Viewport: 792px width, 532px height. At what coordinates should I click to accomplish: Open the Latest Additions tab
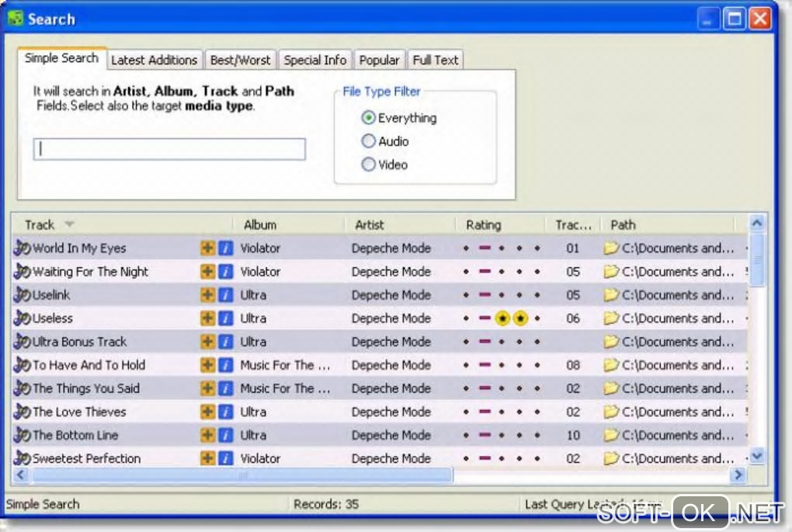pos(154,60)
